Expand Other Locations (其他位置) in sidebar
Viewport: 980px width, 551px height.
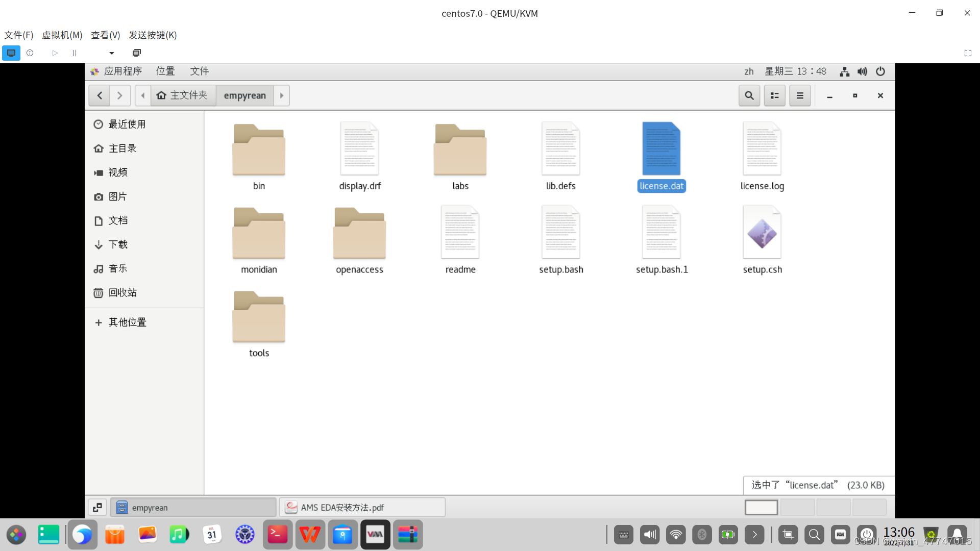tap(127, 322)
